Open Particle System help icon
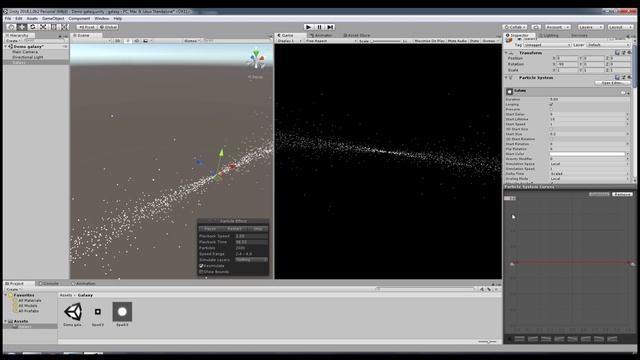The image size is (640, 360). click(x=617, y=77)
